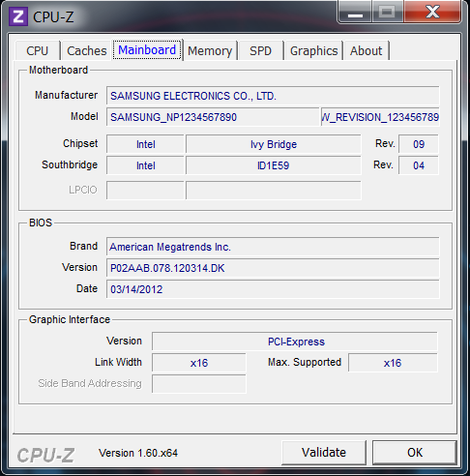Click the PCI-Express version field

tap(295, 342)
